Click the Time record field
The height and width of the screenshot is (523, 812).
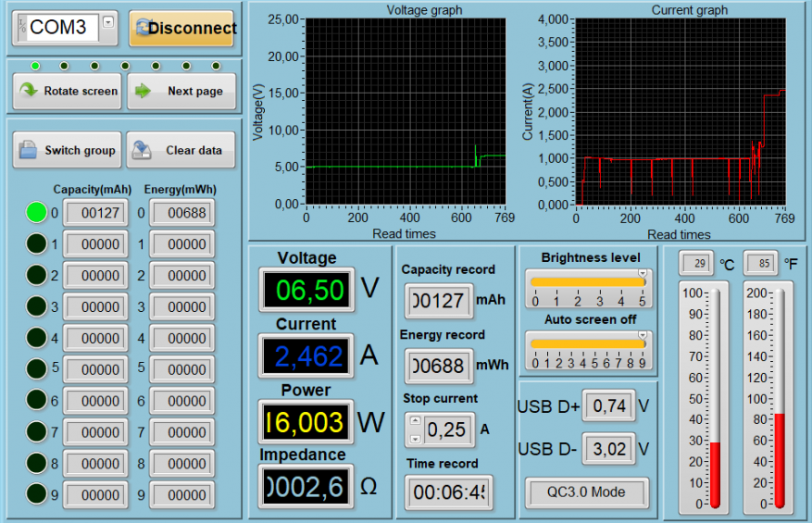(x=450, y=492)
